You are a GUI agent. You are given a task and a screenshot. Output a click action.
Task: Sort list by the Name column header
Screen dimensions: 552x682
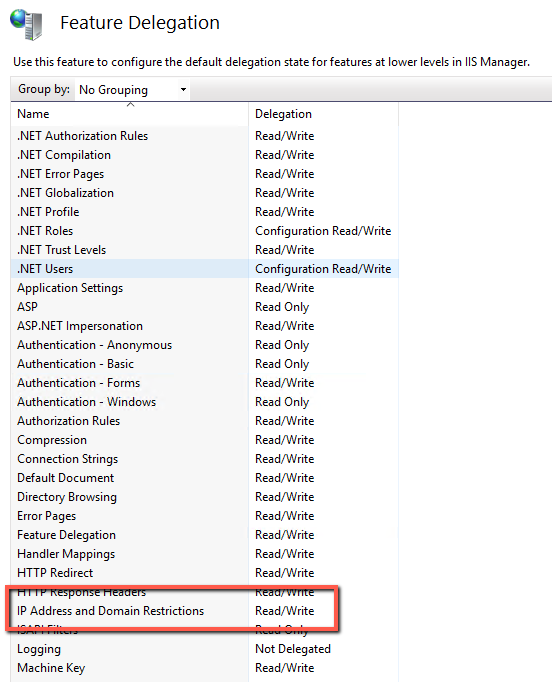click(130, 114)
